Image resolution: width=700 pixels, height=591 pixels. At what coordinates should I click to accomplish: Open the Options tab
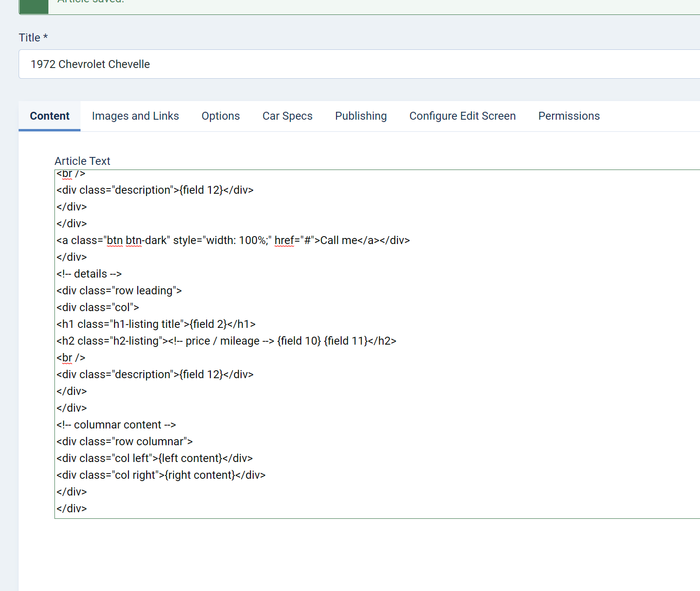221,116
